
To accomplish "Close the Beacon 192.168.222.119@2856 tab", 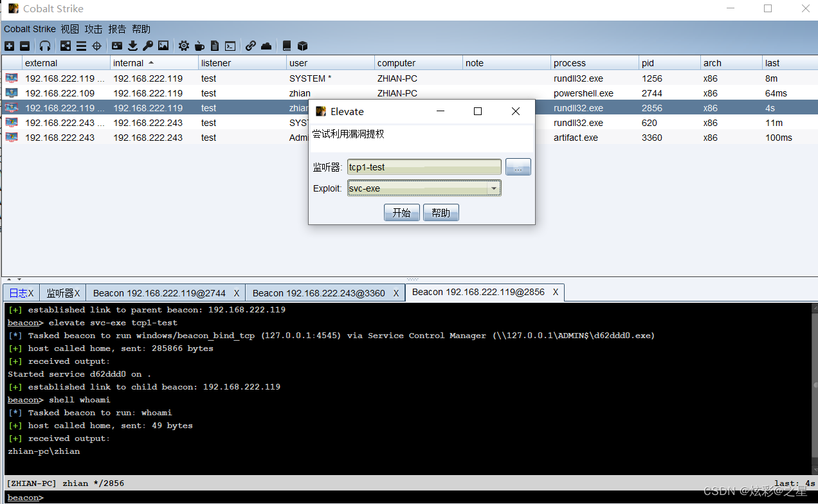I will click(x=556, y=292).
